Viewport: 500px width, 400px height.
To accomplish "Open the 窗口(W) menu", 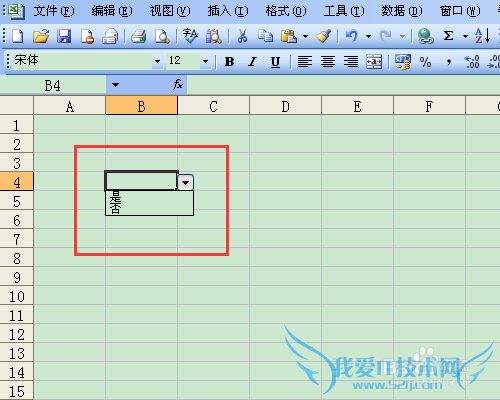I will [x=460, y=11].
